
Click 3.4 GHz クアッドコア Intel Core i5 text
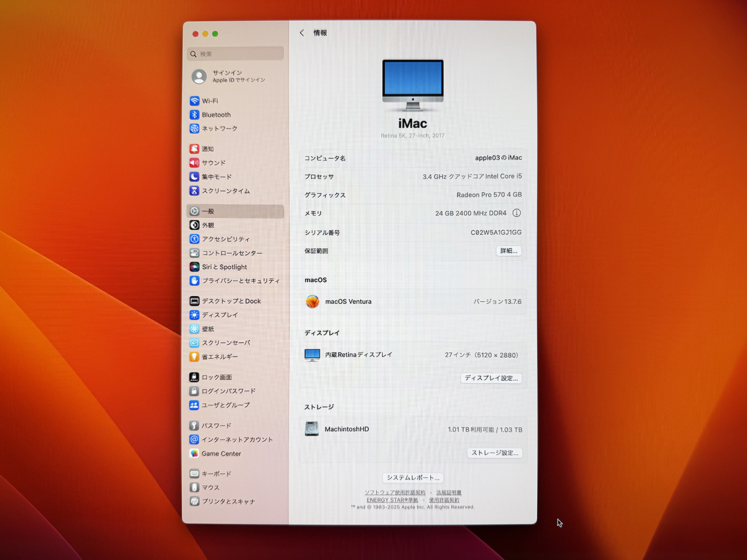click(x=472, y=177)
